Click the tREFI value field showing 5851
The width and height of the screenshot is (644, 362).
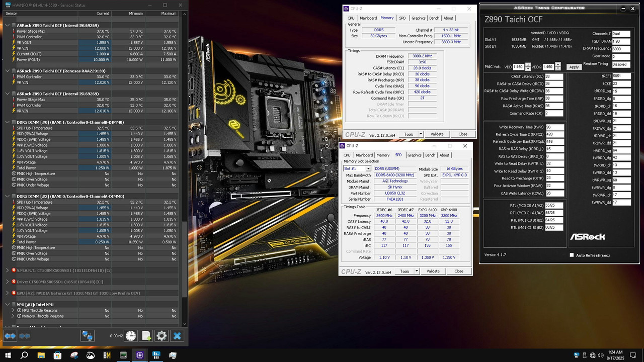click(621, 76)
